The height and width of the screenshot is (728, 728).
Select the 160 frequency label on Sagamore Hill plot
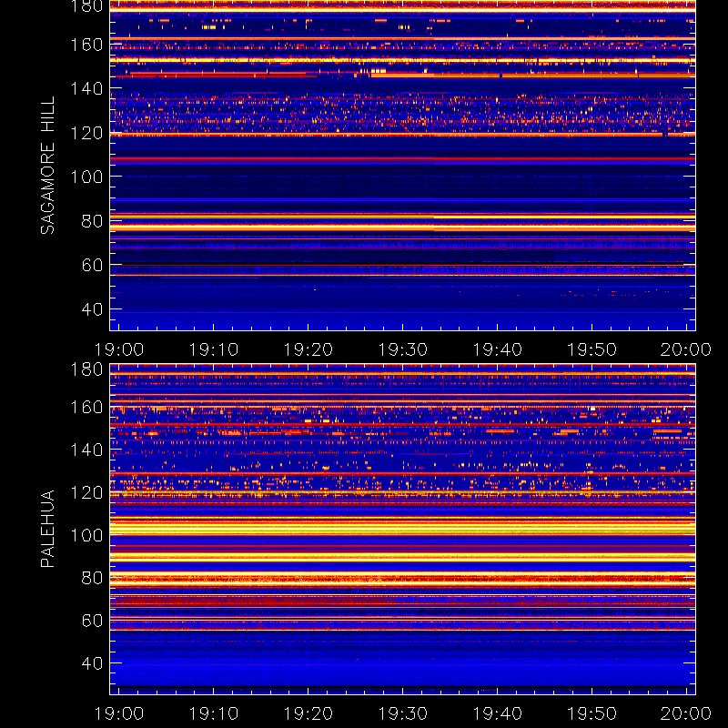point(86,45)
